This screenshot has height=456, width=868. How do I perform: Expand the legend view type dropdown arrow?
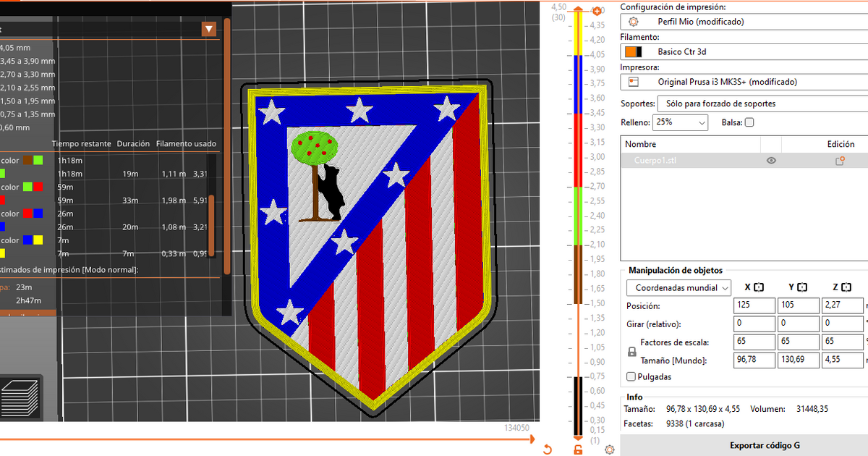[x=209, y=29]
